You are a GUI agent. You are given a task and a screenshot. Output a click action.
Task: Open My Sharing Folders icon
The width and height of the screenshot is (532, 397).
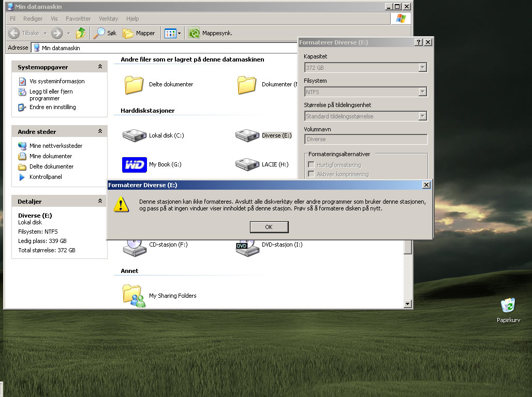point(134,296)
